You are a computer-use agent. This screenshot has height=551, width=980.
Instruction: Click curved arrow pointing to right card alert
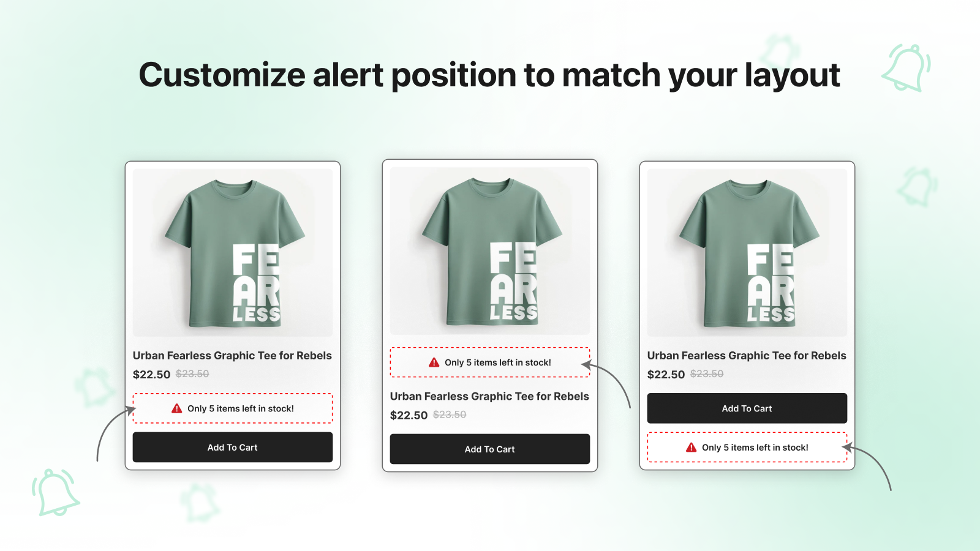click(x=867, y=468)
